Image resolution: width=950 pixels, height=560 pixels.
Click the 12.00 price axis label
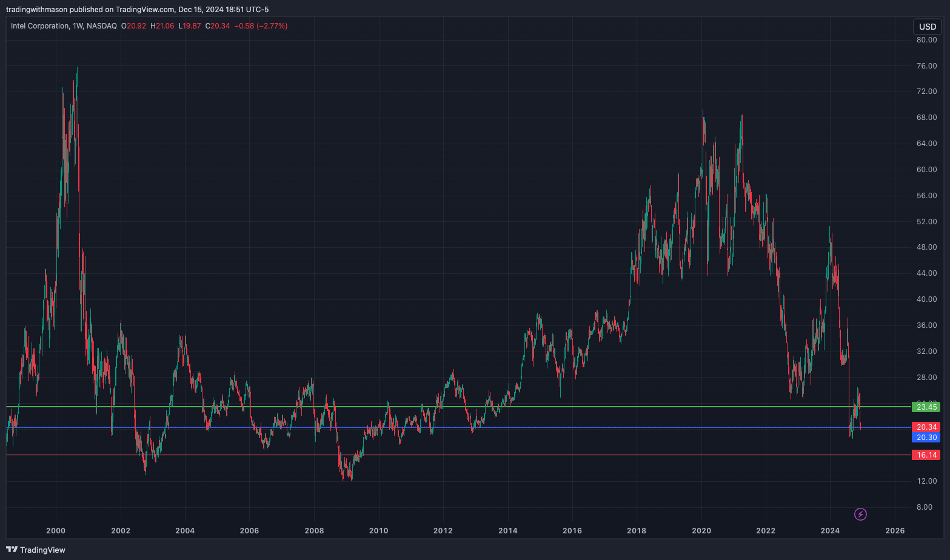click(x=926, y=481)
